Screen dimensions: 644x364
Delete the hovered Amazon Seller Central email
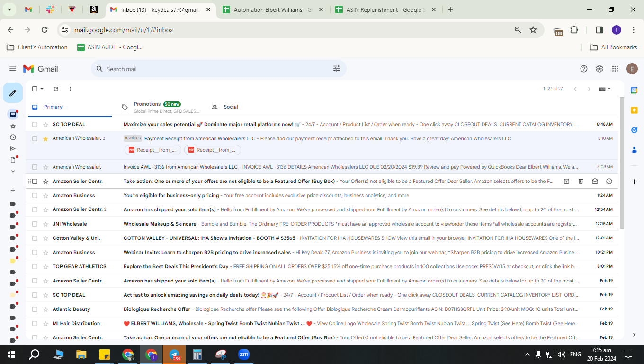[x=581, y=181]
